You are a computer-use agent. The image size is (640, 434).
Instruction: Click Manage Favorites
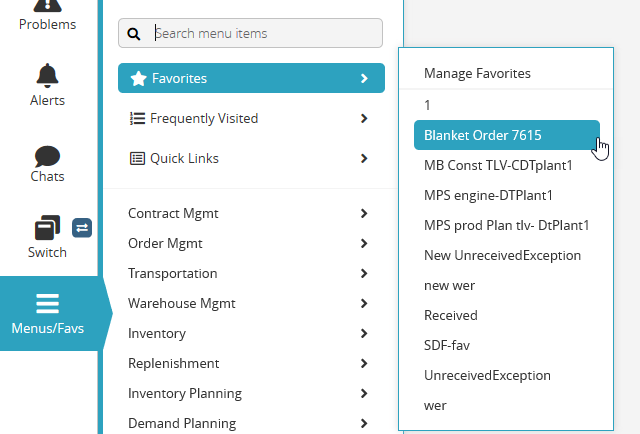click(x=477, y=73)
